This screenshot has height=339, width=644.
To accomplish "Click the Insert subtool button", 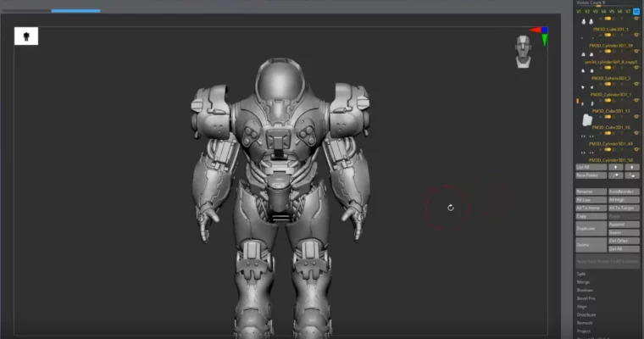I will [624, 232].
